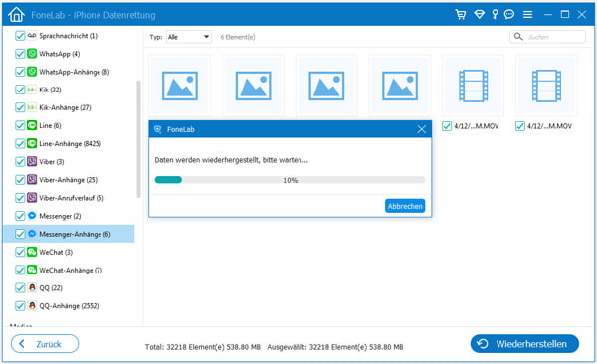Select Kik-Anhänge (27) category
This screenshot has height=364, width=597.
click(65, 107)
